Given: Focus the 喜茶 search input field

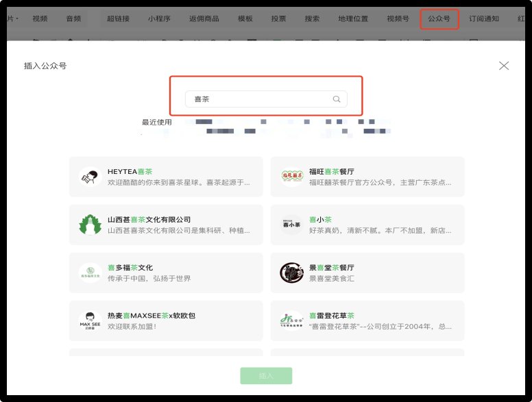Looking at the screenshot, I should [266, 99].
